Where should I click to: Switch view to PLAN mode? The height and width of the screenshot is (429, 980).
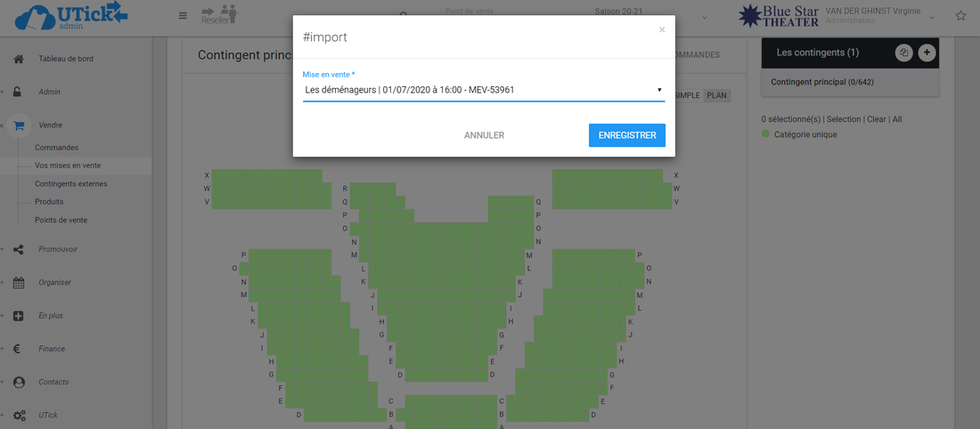[x=716, y=95]
